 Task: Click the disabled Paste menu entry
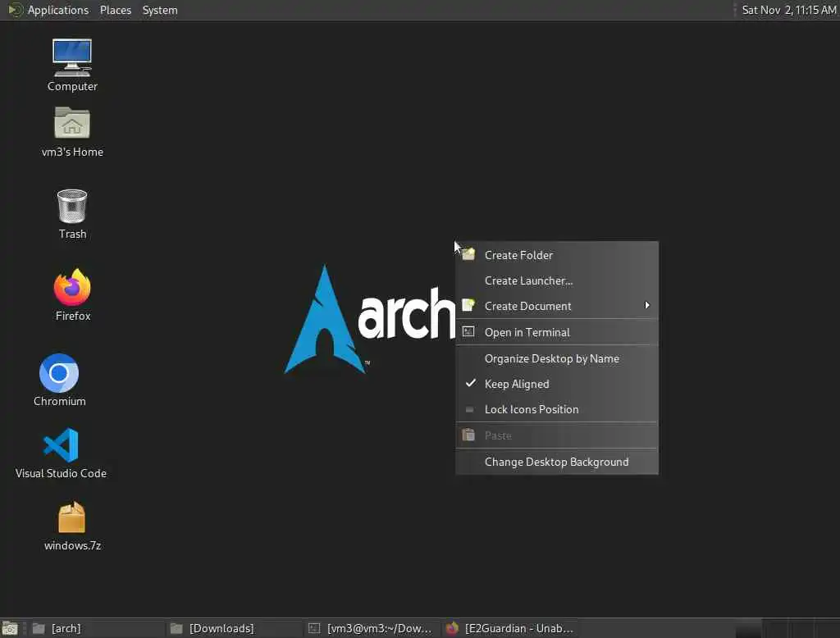pos(557,435)
